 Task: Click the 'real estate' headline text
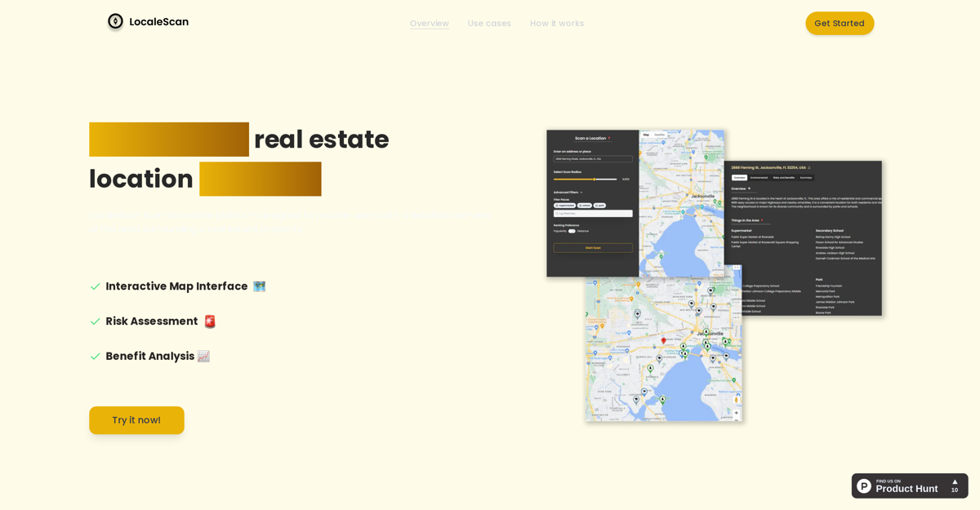322,140
